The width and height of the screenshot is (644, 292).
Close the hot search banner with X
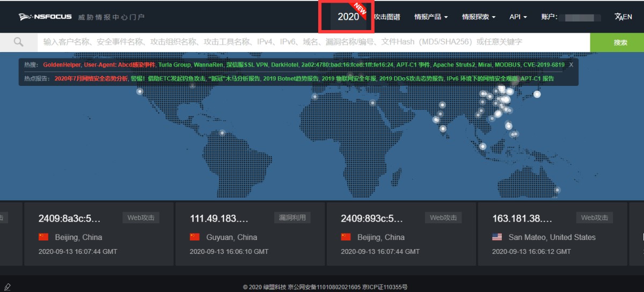pyautogui.click(x=571, y=64)
